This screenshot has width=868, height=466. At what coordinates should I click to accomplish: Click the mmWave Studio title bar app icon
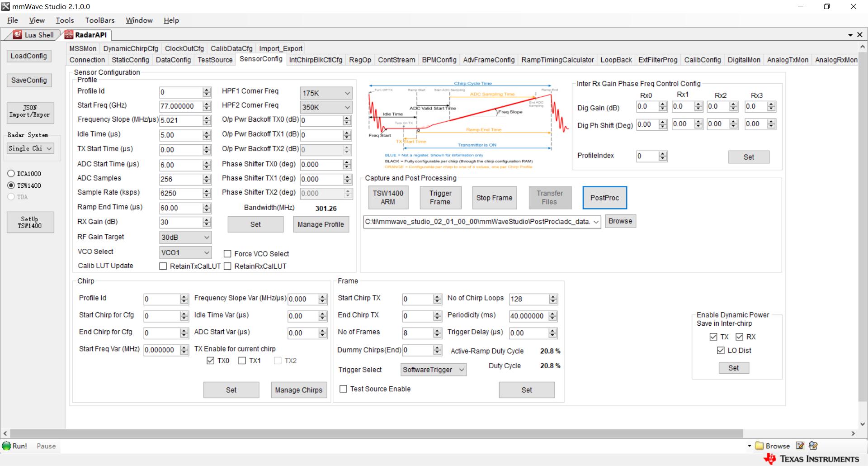click(5, 6)
